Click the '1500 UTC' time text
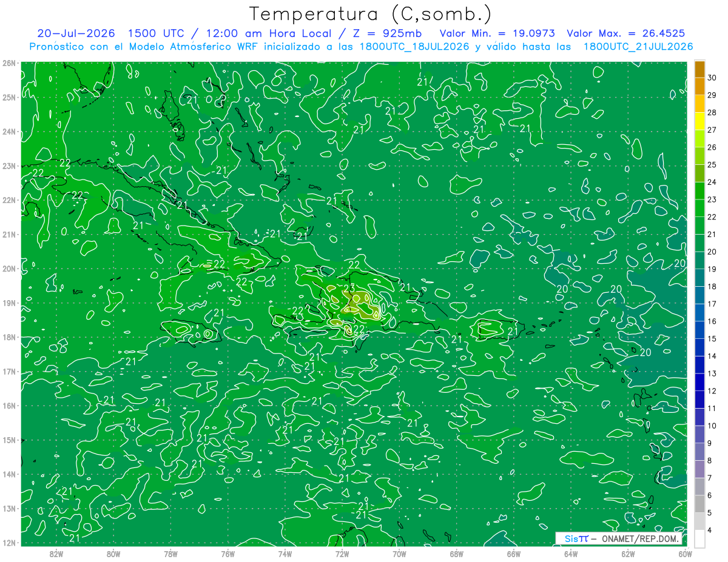728x562 pixels. (x=157, y=33)
